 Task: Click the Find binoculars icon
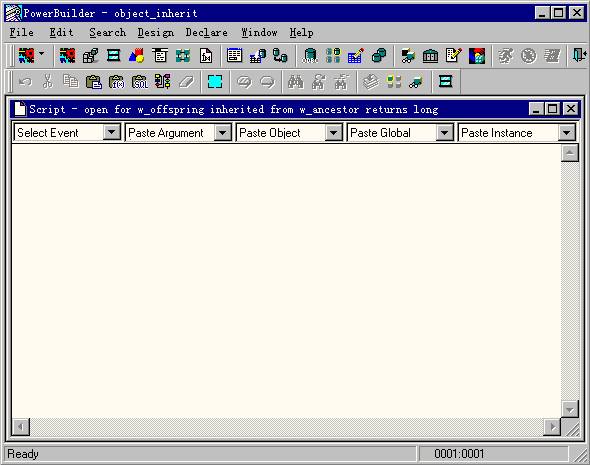click(295, 82)
